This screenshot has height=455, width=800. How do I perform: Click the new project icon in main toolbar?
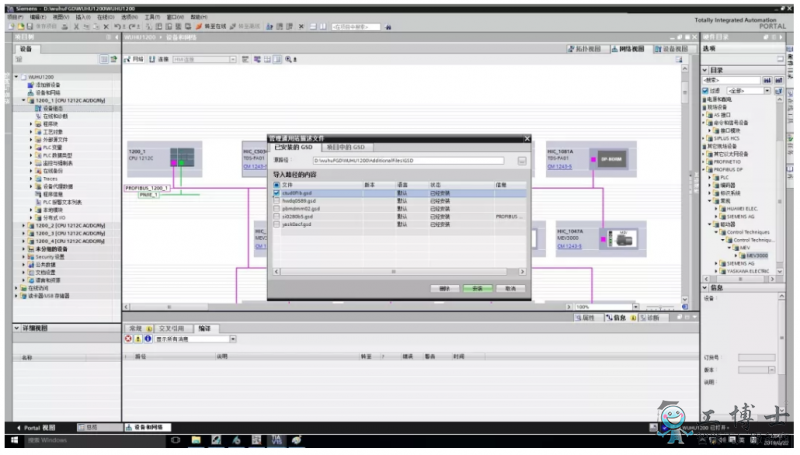point(12,27)
